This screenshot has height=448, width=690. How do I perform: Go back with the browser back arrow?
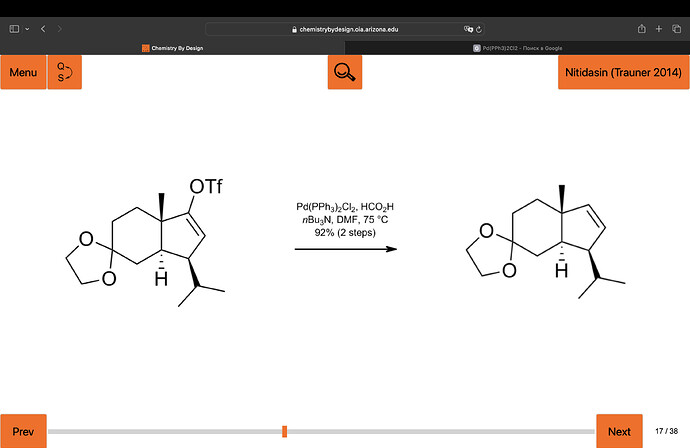click(x=44, y=29)
